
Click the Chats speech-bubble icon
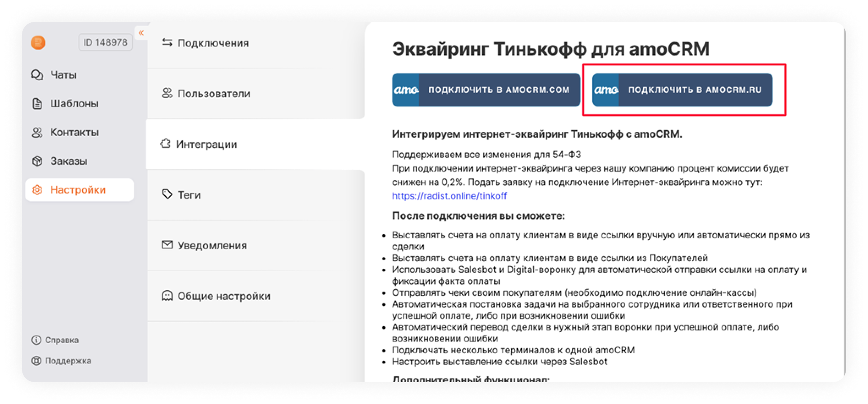tap(37, 75)
